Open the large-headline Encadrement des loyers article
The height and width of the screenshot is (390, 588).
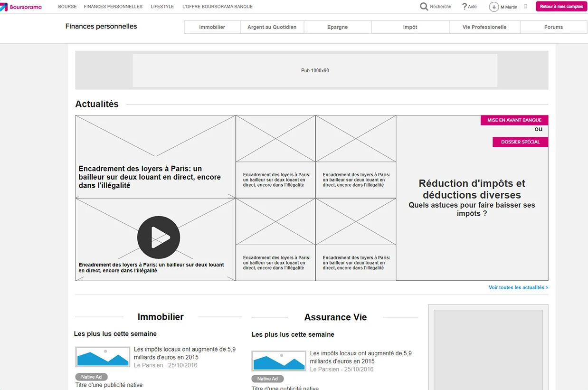(150, 177)
